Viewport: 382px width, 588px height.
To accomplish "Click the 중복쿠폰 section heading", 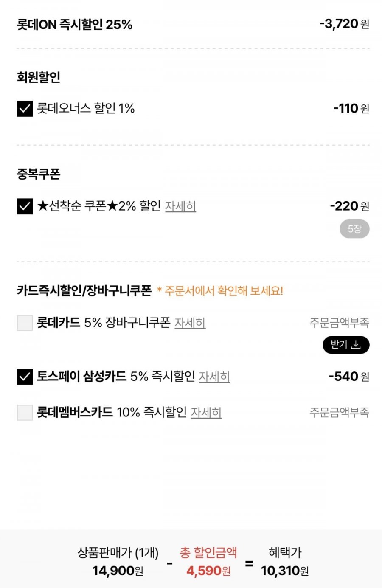I will coord(39,174).
